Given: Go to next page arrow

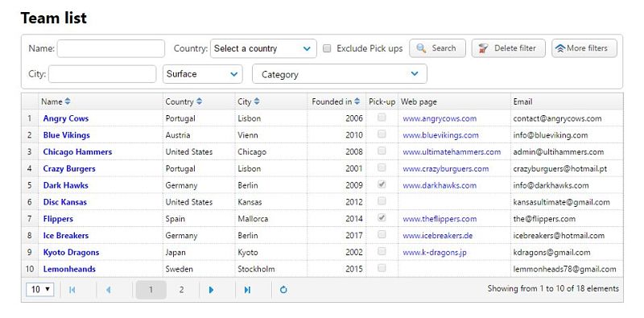Looking at the screenshot, I should [211, 290].
